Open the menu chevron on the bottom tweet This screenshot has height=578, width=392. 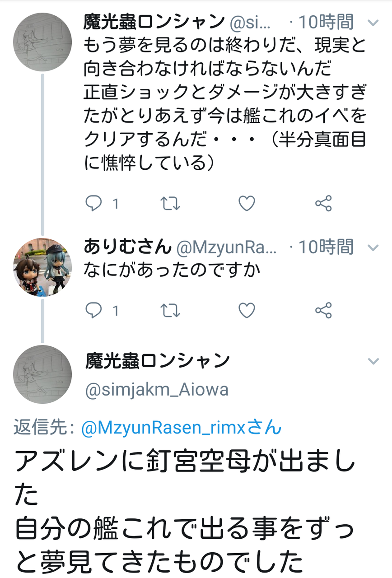click(373, 360)
